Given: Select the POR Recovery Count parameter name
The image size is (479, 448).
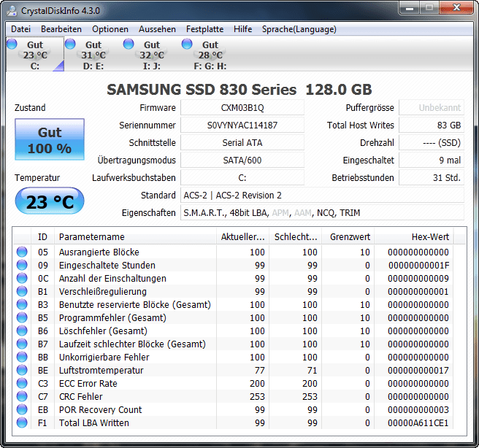Looking at the screenshot, I should click(100, 409).
